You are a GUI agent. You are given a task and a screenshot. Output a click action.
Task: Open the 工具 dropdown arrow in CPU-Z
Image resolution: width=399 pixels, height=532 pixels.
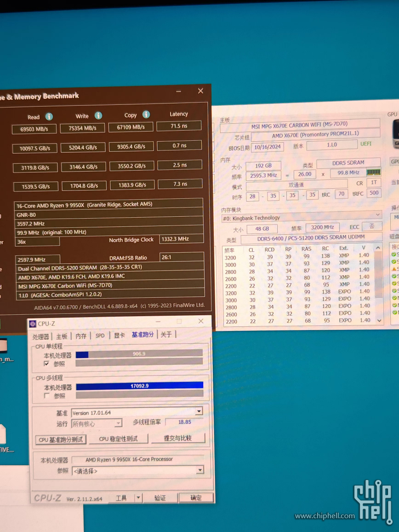click(138, 498)
